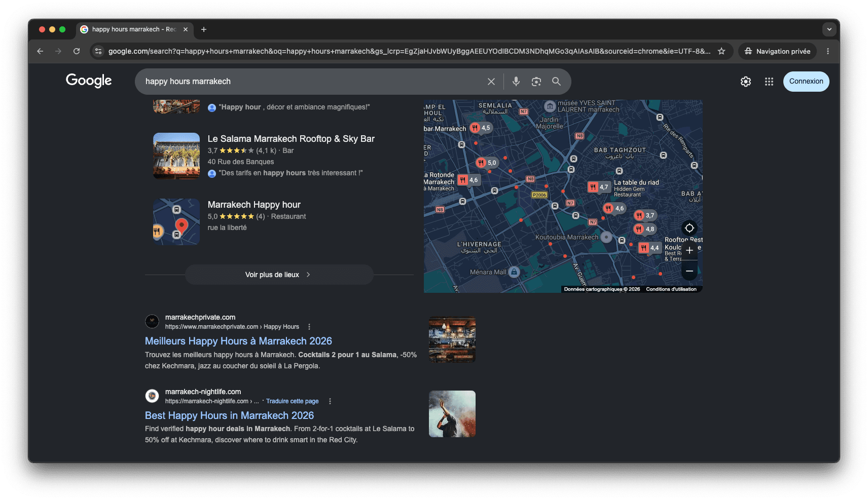Image resolution: width=868 pixels, height=500 pixels.
Task: Zoom out on the map
Action: coord(689,271)
